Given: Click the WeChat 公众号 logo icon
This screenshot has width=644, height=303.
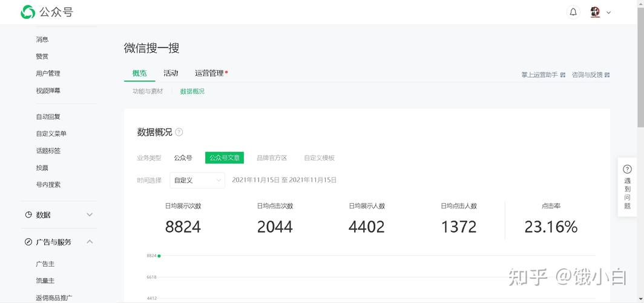Looking at the screenshot, I should 28,12.
